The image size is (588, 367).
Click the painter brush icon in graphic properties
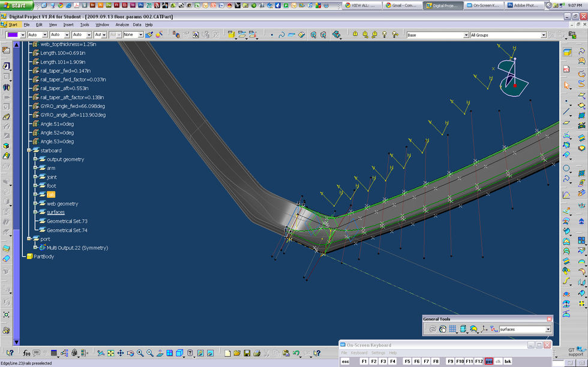pos(149,35)
